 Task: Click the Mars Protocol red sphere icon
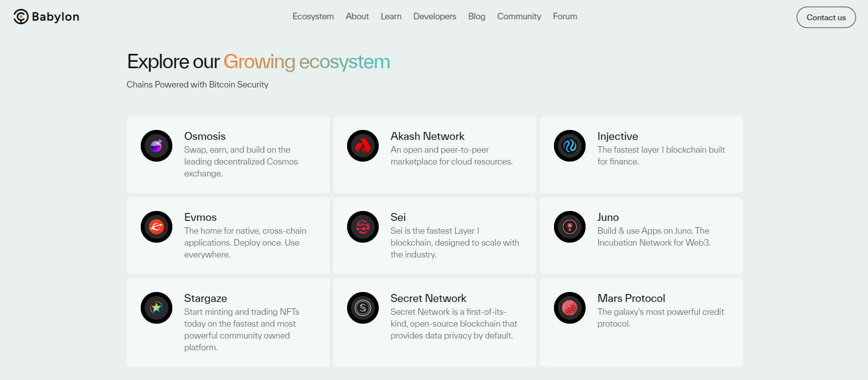[570, 308]
